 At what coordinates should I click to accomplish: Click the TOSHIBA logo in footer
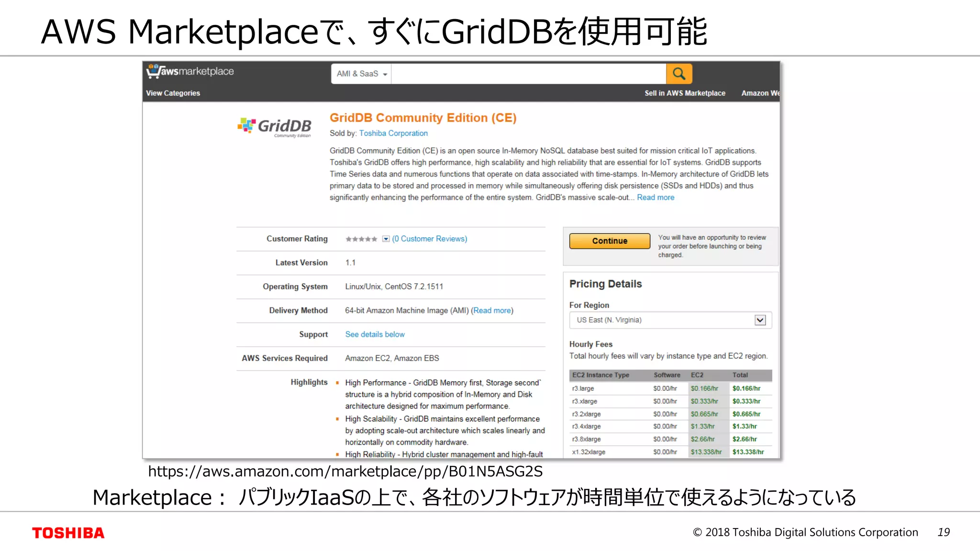[x=68, y=533]
